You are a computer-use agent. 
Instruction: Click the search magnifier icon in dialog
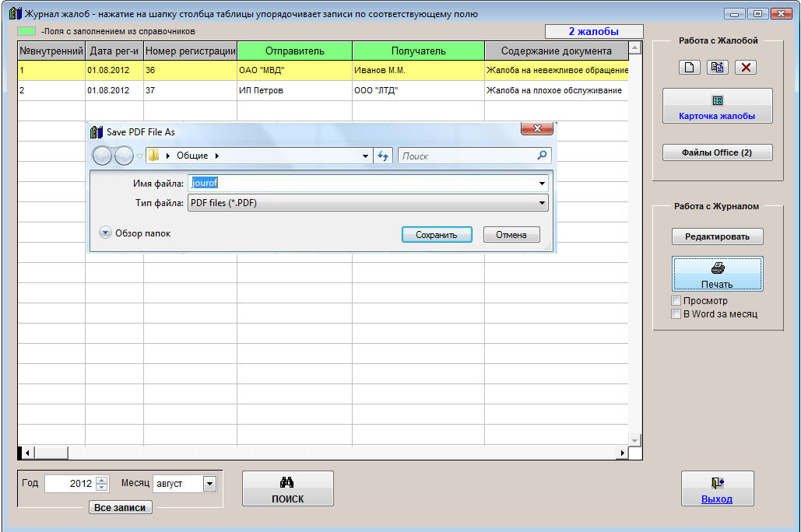coord(542,156)
